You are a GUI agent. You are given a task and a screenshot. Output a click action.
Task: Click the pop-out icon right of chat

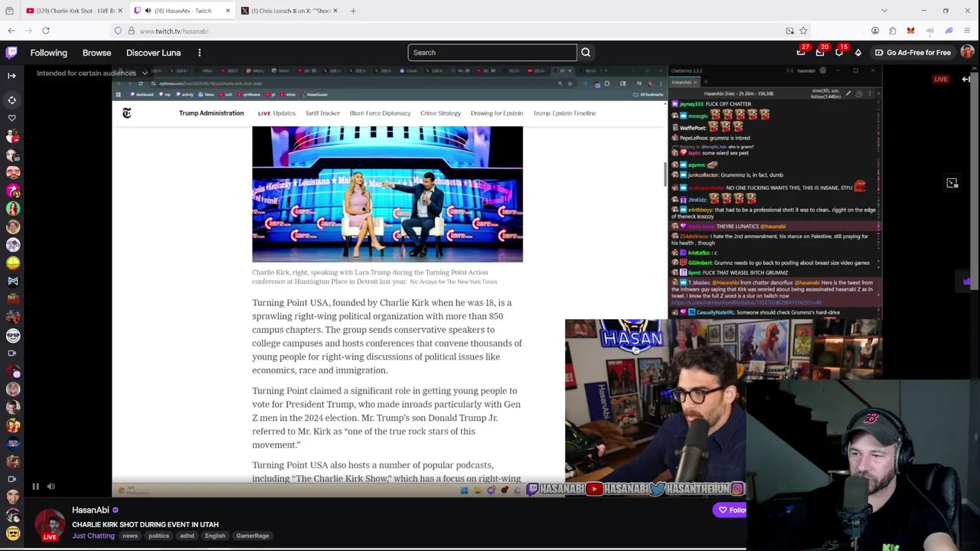[x=952, y=183]
